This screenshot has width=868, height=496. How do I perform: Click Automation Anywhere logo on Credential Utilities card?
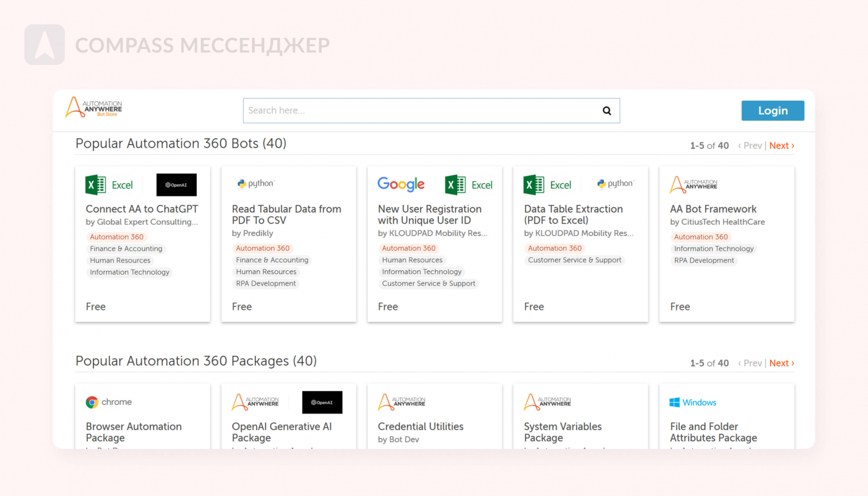coord(401,402)
